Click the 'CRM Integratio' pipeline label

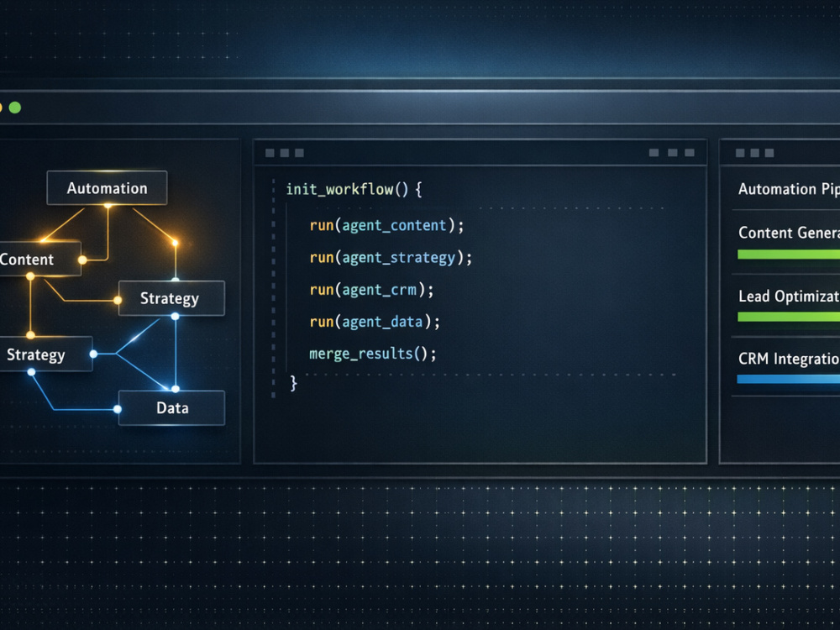[x=789, y=359]
